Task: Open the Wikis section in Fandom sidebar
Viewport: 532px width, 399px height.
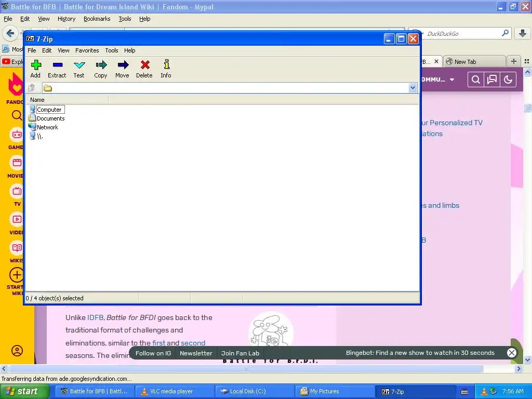Action: tap(17, 252)
